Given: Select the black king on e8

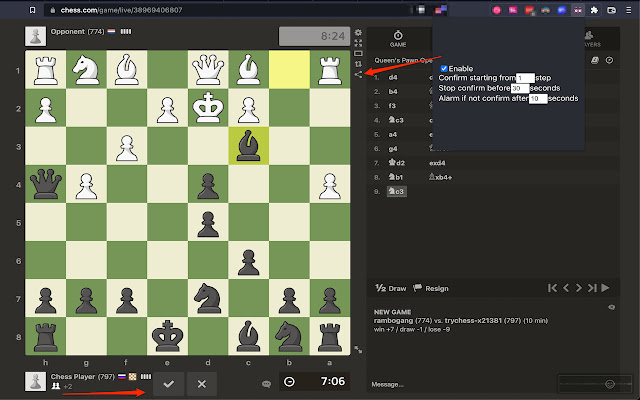Looking at the screenshot, I should [x=167, y=336].
